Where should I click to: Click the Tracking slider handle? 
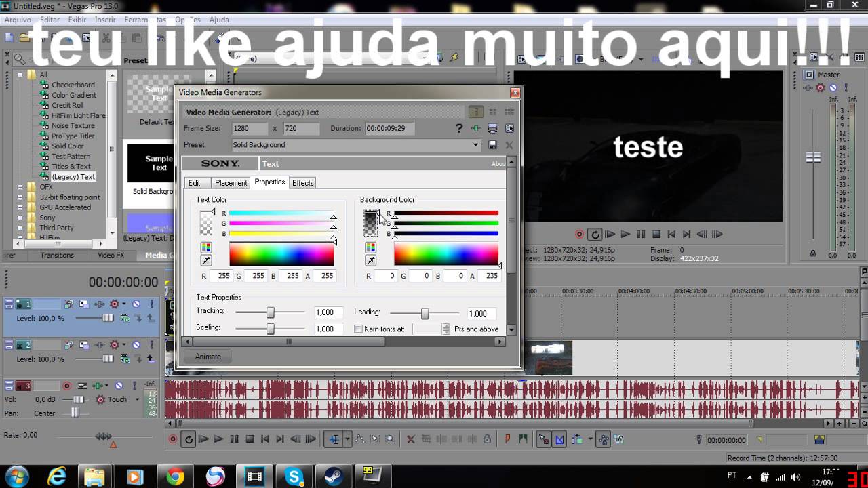point(271,312)
